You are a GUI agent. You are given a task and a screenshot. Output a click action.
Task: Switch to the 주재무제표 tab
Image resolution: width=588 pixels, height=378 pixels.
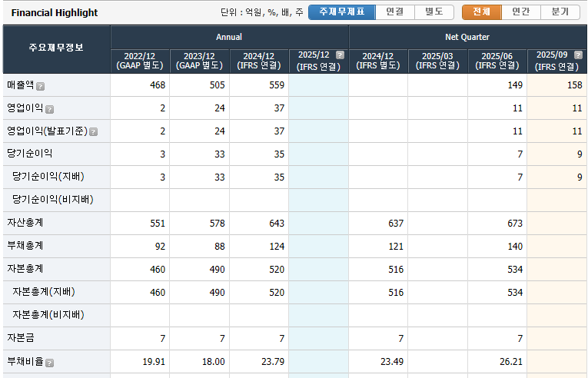[342, 12]
